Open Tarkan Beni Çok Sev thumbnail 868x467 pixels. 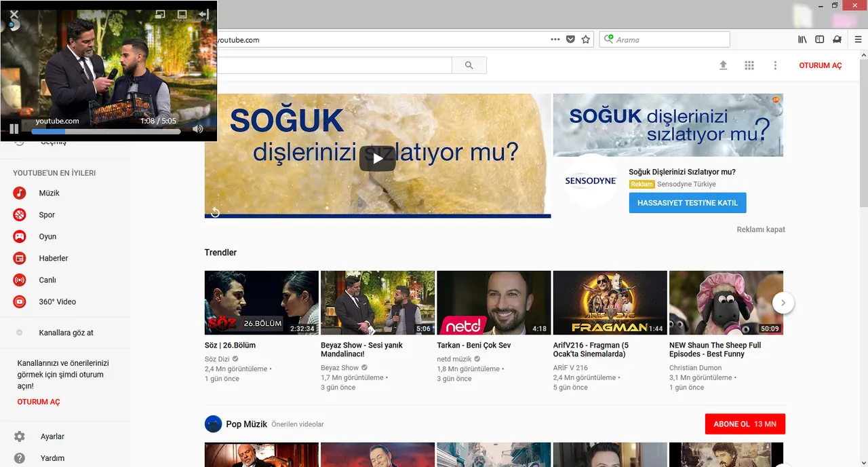pos(494,303)
